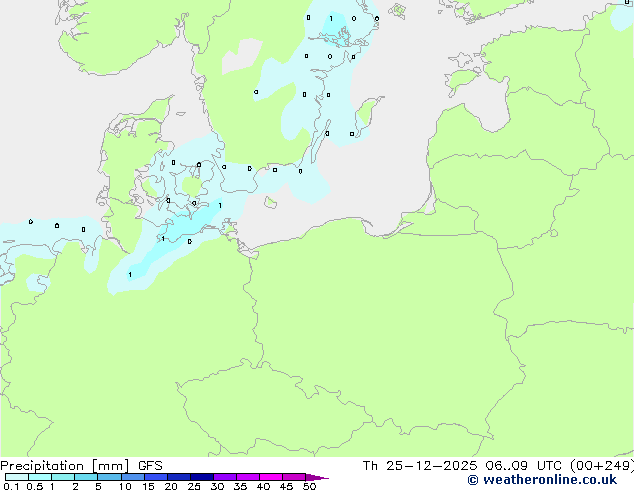Click the '0.5' legend scale label

coord(35,486)
